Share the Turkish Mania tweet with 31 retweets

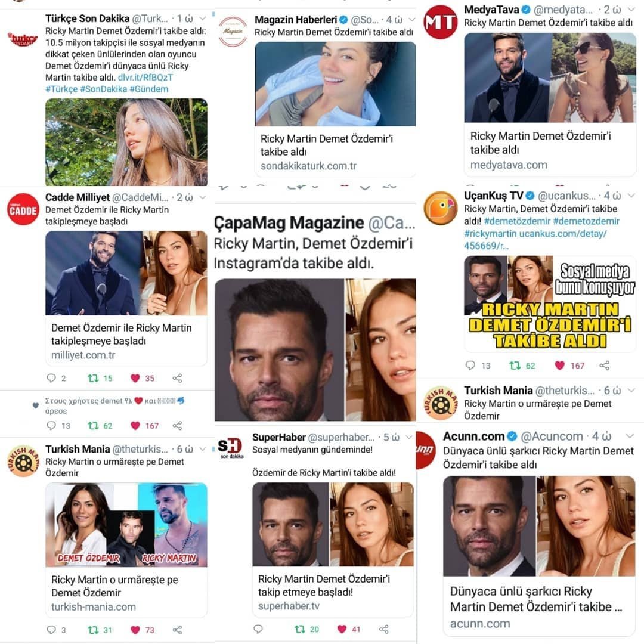coord(177,630)
